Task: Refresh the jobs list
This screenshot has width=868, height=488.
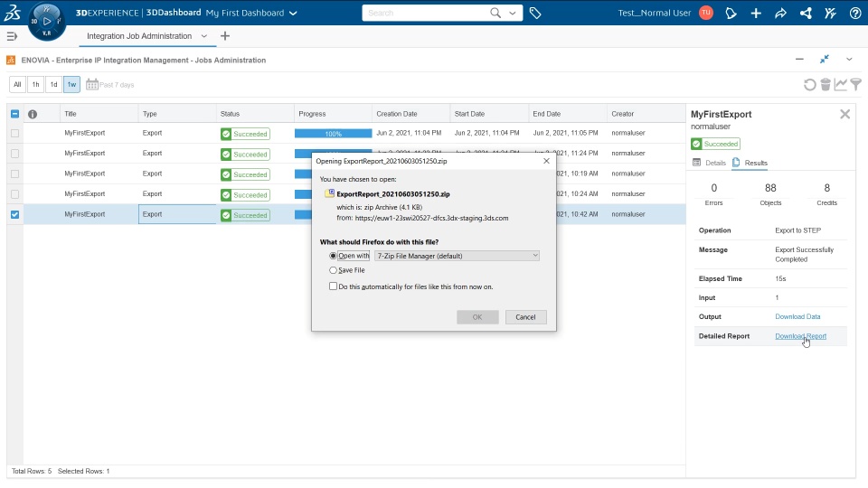Action: (x=810, y=85)
